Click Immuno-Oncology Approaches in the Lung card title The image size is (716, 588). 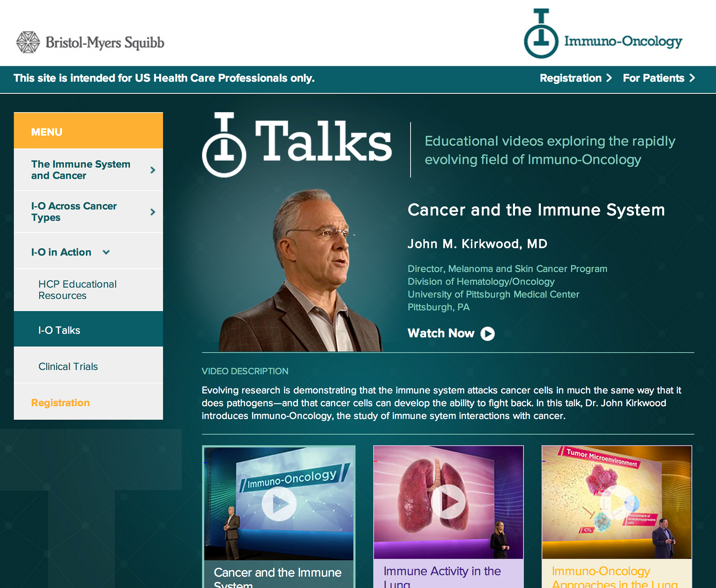pyautogui.click(x=615, y=577)
